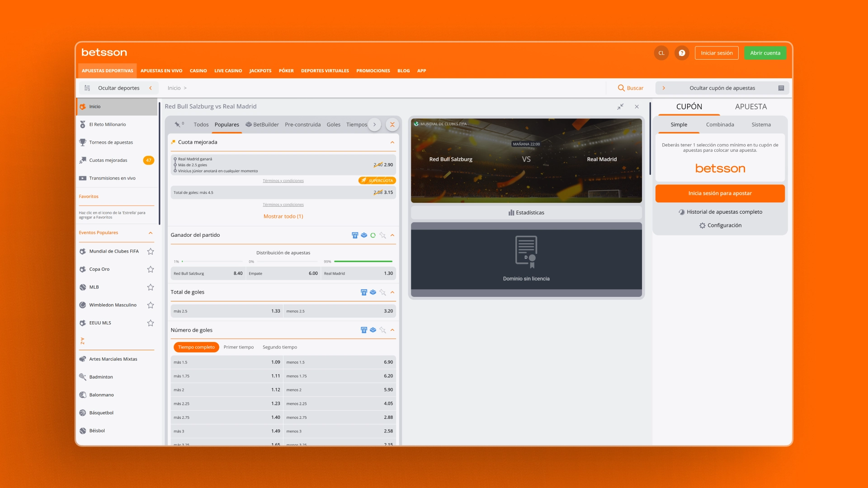This screenshot has width=868, height=488.
Task: Click the Ocultar cupón right chevron
Action: click(664, 88)
